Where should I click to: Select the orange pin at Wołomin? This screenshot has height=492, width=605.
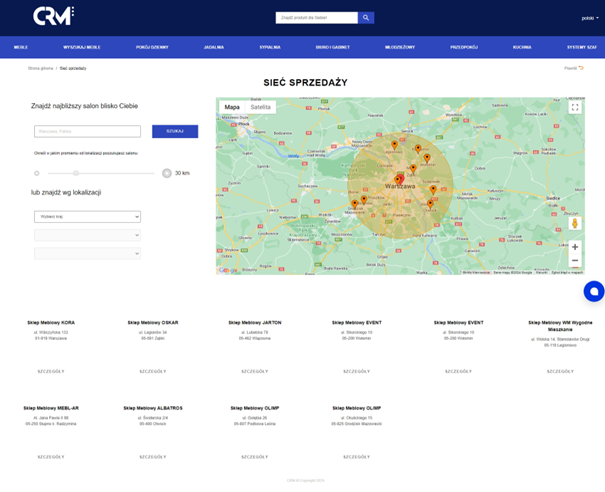point(427,158)
